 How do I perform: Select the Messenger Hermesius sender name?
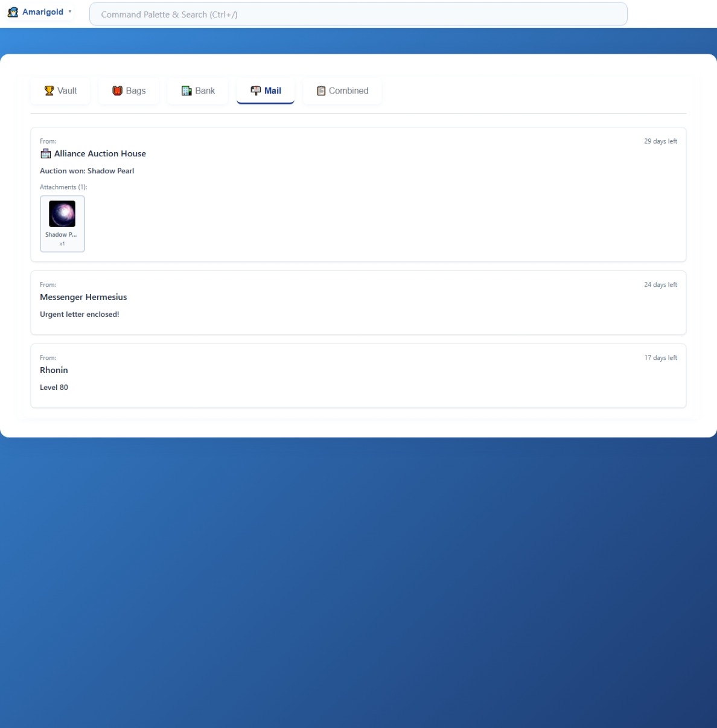tap(83, 297)
